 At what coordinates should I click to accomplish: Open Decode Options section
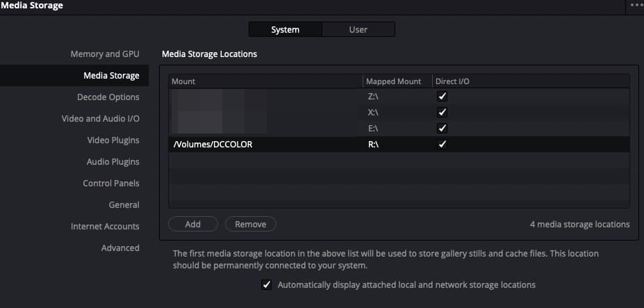(108, 97)
